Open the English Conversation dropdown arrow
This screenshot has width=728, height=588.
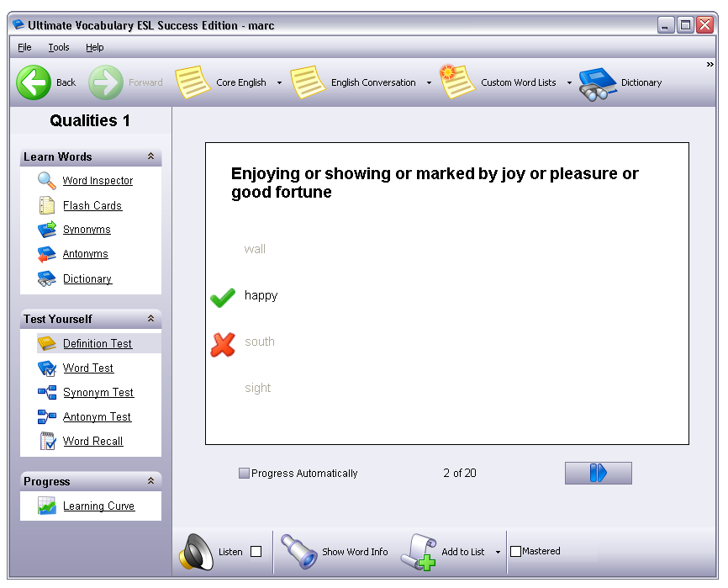429,82
